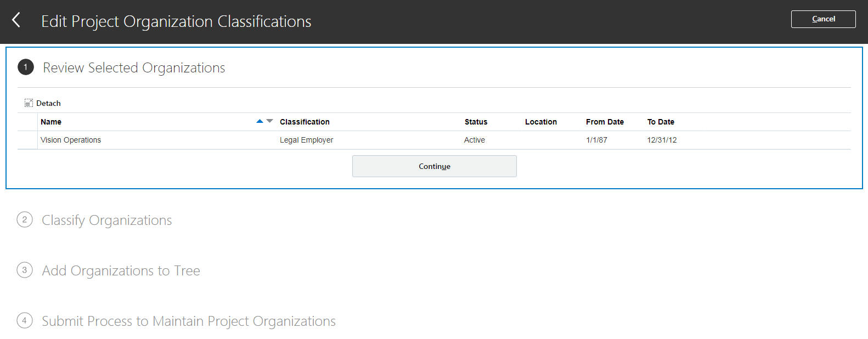
Task: Click the From Date column header
Action: point(605,122)
